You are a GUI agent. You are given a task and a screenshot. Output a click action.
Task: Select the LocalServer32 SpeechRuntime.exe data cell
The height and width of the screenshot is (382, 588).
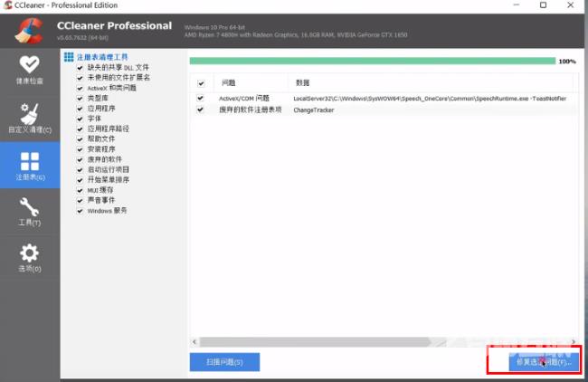pyautogui.click(x=430, y=99)
